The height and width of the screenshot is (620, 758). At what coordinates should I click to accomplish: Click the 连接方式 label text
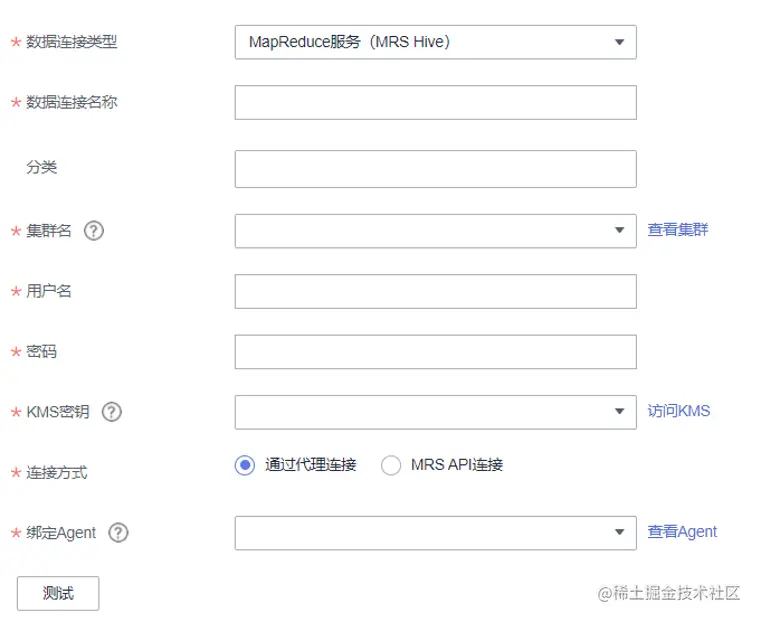[x=57, y=473]
